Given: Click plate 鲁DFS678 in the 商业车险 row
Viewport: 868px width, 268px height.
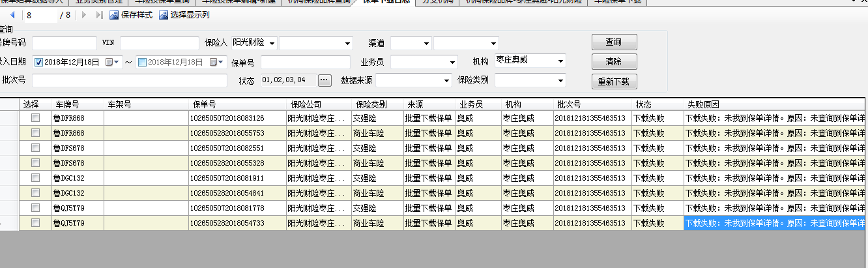Looking at the screenshot, I should click(x=78, y=163).
